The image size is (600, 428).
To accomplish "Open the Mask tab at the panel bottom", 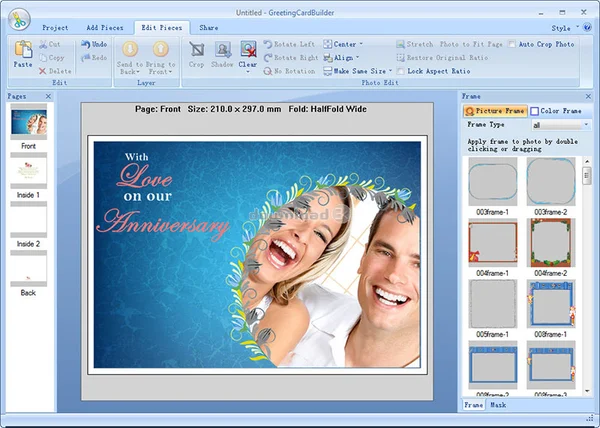I will click(x=498, y=405).
